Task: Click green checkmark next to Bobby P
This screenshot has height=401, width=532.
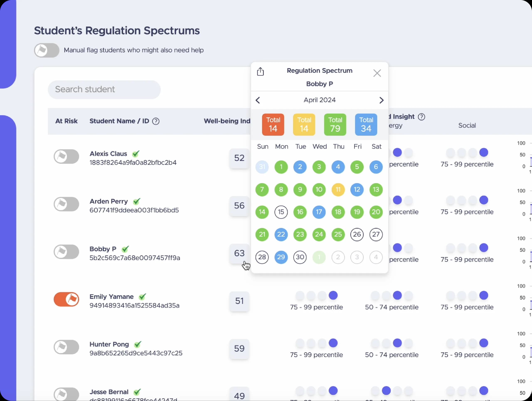Action: pos(125,249)
